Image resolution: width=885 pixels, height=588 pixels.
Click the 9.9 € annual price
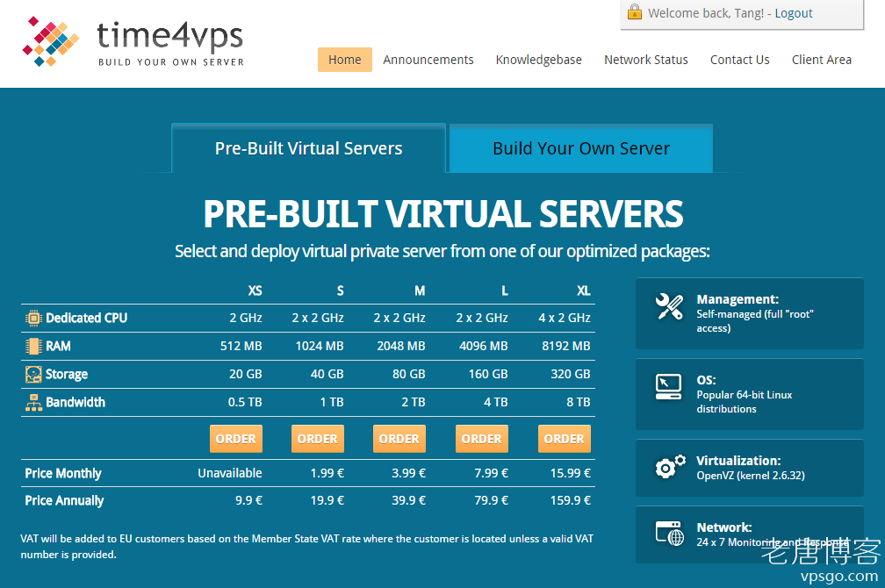pos(249,500)
